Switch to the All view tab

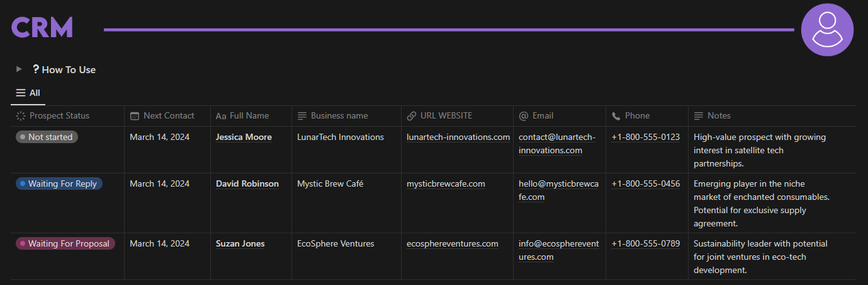point(28,93)
